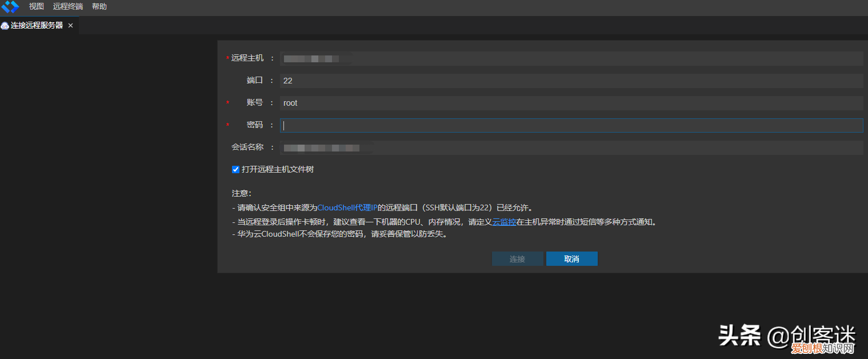Uncheck 打开远程主机文件树
This screenshot has width=868, height=359.
235,169
